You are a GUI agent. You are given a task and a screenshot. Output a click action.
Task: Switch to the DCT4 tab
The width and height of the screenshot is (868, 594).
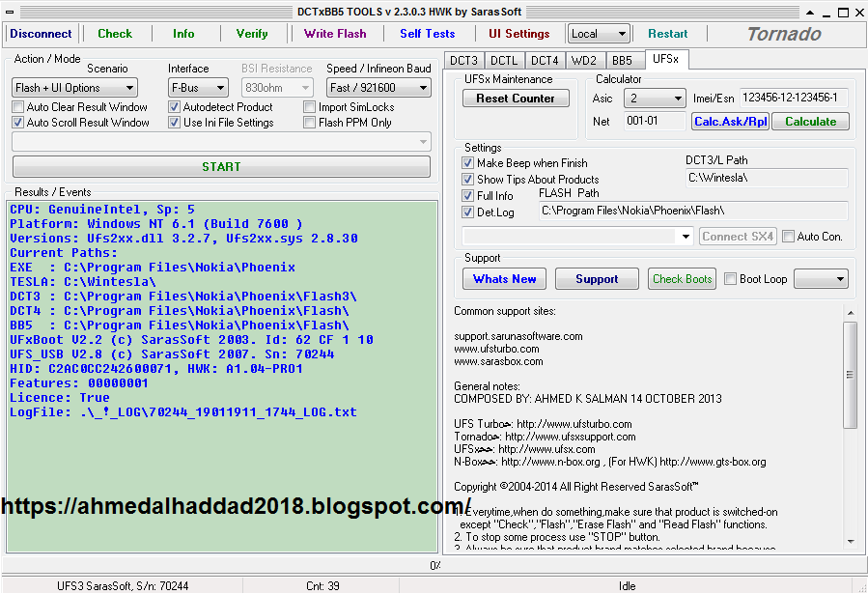pos(545,60)
